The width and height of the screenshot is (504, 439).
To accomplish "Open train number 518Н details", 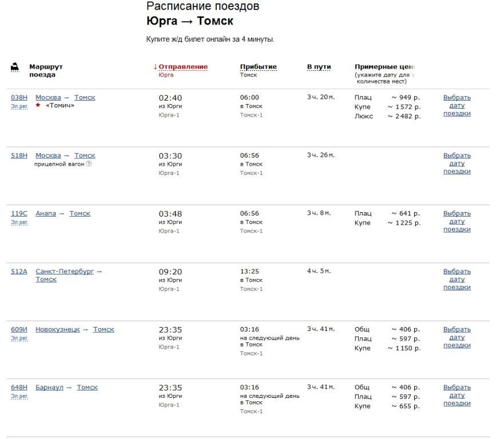I will [19, 155].
